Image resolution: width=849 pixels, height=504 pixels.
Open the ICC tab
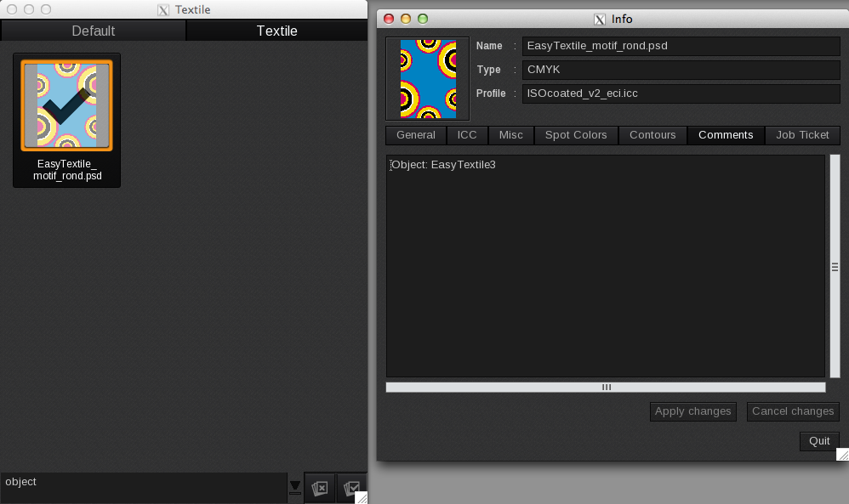pos(467,135)
